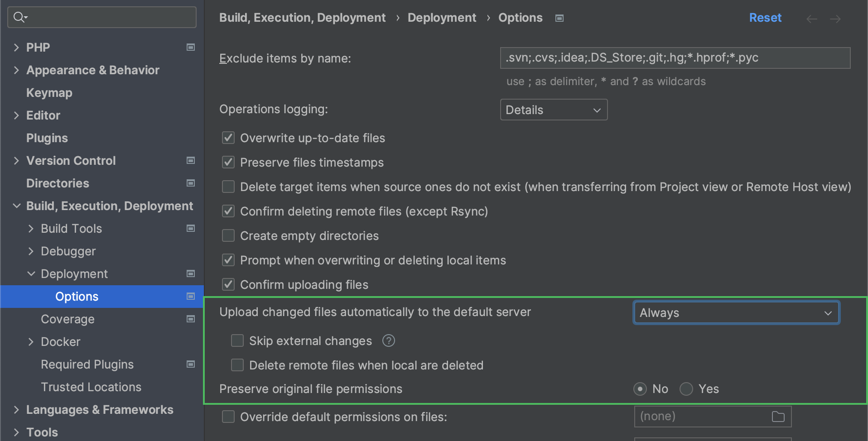Click the Exclude items by name field

coord(675,58)
